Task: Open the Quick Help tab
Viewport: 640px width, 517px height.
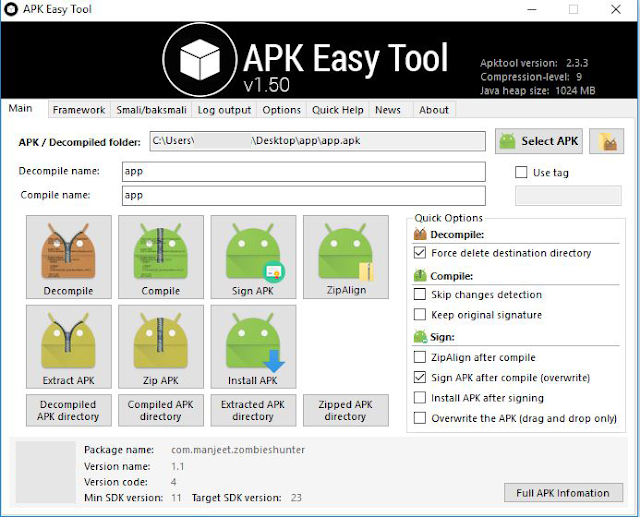Action: [x=338, y=110]
